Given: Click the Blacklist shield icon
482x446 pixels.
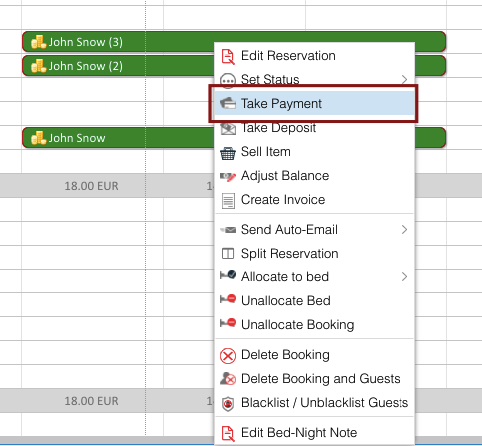Looking at the screenshot, I should [x=228, y=404].
